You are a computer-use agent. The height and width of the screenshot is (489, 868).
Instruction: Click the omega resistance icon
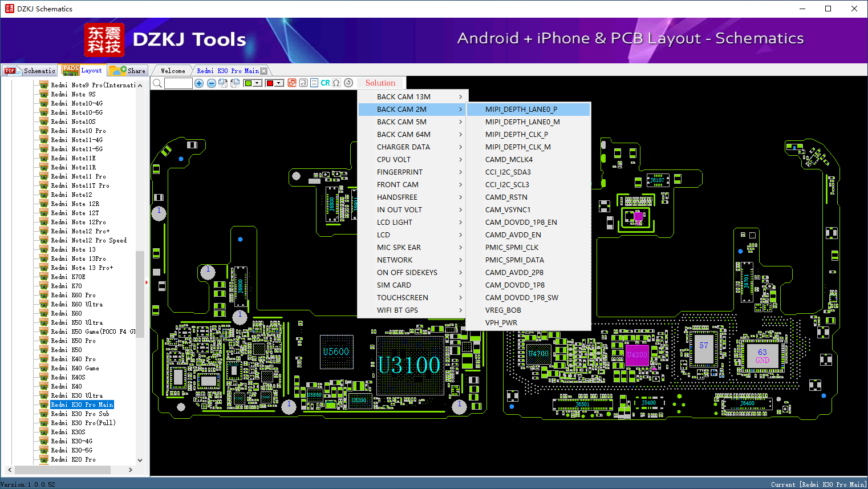(336, 83)
